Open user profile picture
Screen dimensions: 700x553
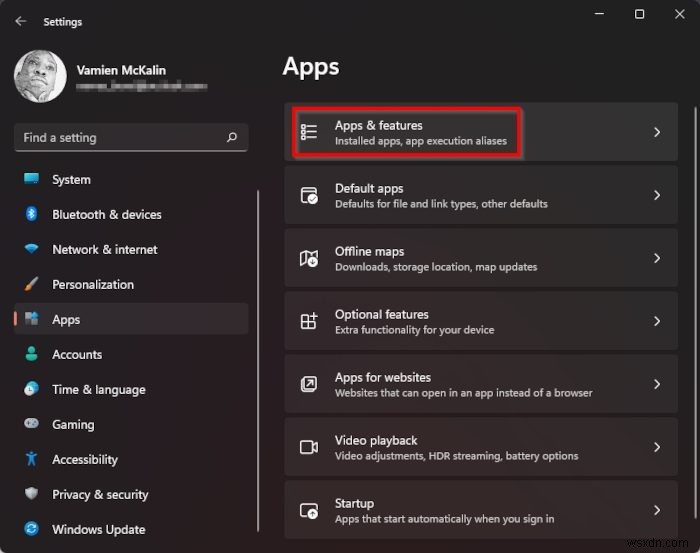tap(40, 76)
